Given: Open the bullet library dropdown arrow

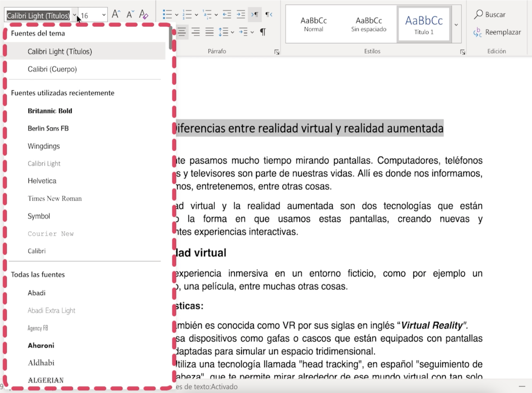Looking at the screenshot, I should click(177, 15).
